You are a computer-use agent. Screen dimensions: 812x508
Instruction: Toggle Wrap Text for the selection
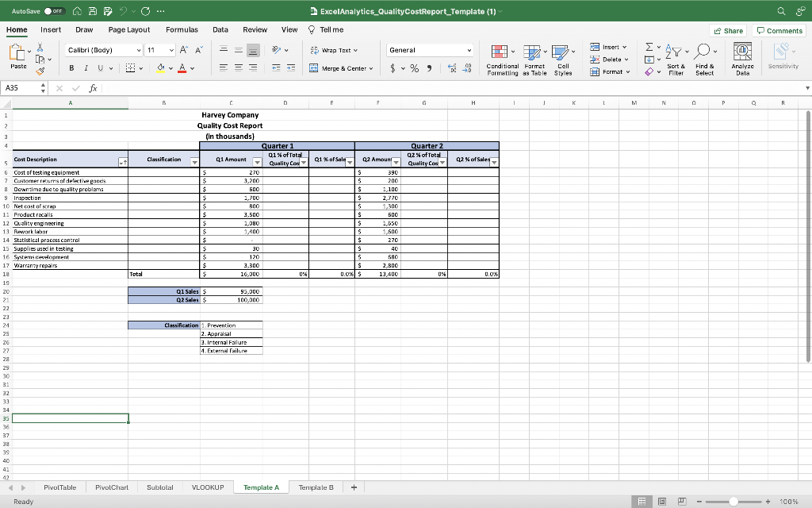(335, 49)
